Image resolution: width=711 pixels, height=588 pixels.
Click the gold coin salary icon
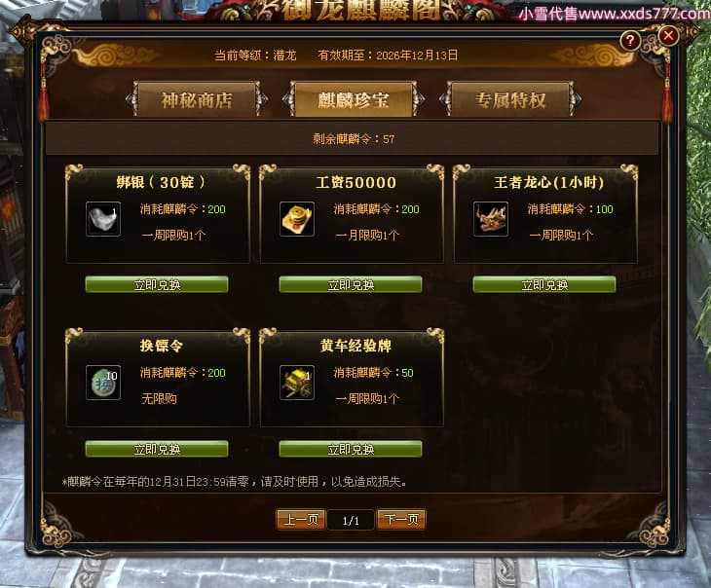click(x=297, y=219)
